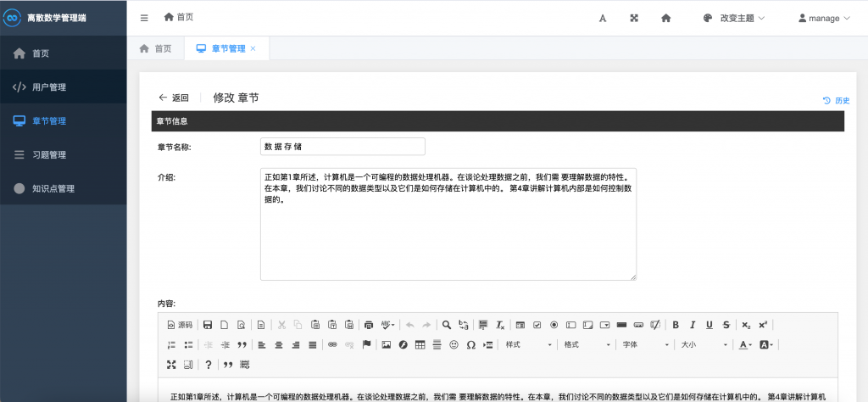The image size is (868, 402).
Task: Open the 字体 font dropdown
Action: 645,344
